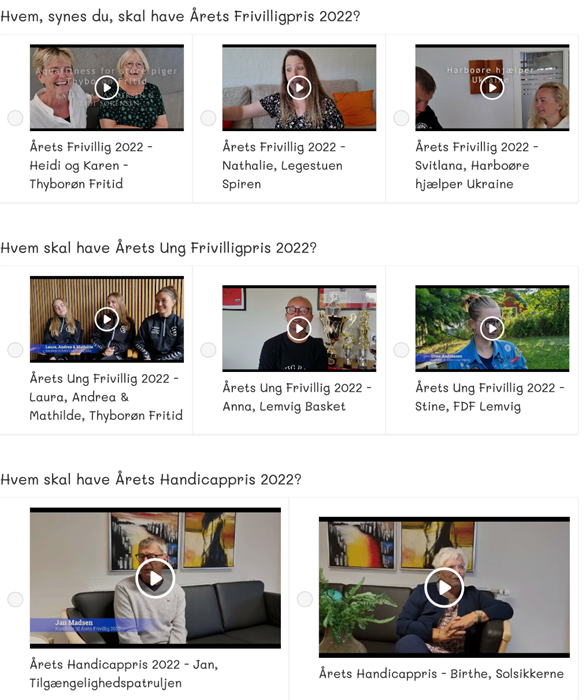Choose Birthe, Solsikkerne radio button
The image size is (586, 700).
coord(304,599)
